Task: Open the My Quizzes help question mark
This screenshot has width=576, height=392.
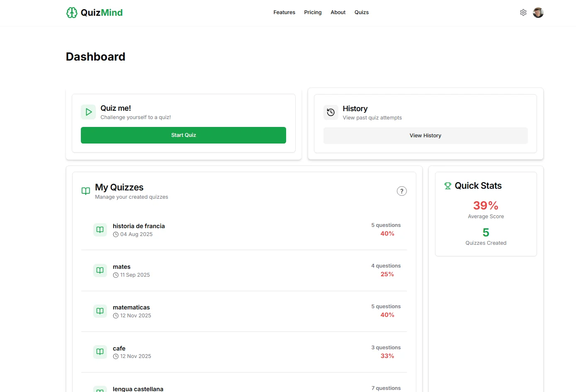Action: point(401,191)
